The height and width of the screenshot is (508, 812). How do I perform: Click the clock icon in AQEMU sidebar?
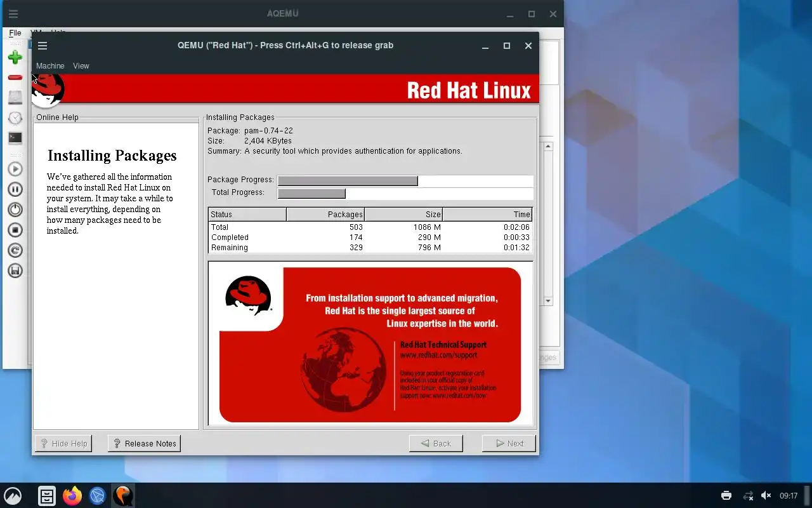pos(15,118)
